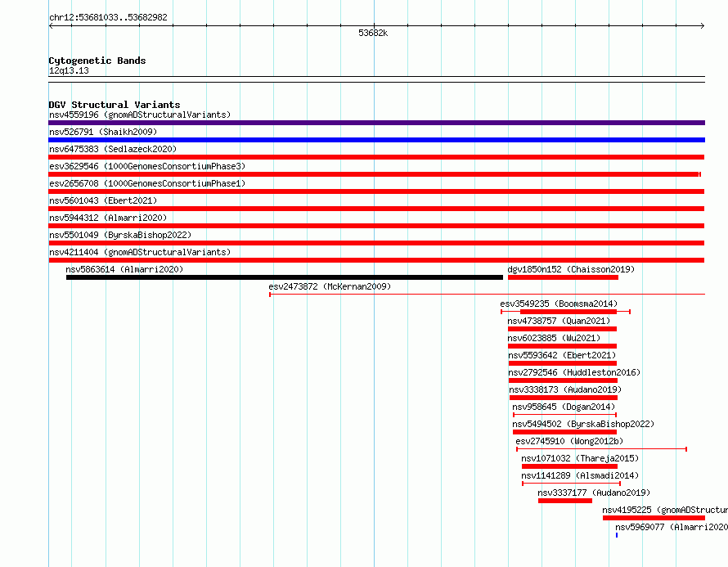Open nsv526791 (Shaikh2009) variant label

(103, 132)
